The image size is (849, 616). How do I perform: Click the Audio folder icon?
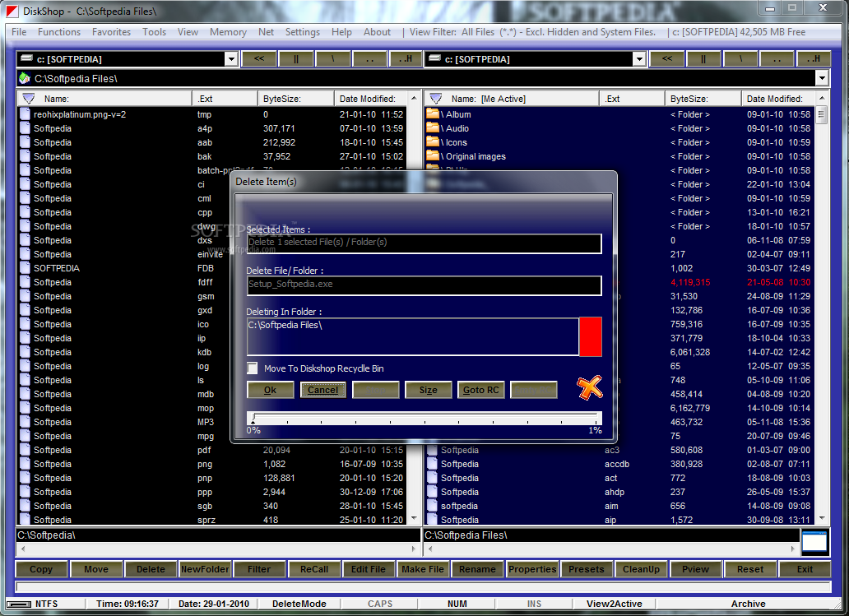click(432, 128)
